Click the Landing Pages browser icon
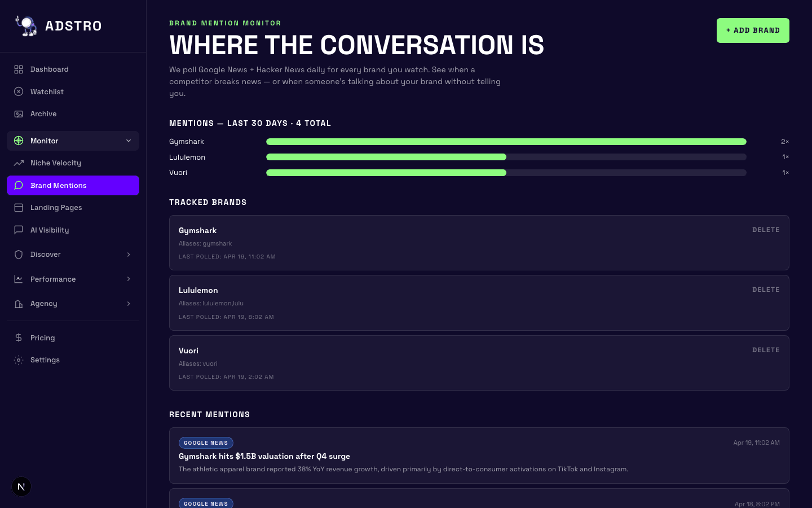This screenshot has width=812, height=508. coord(18,207)
